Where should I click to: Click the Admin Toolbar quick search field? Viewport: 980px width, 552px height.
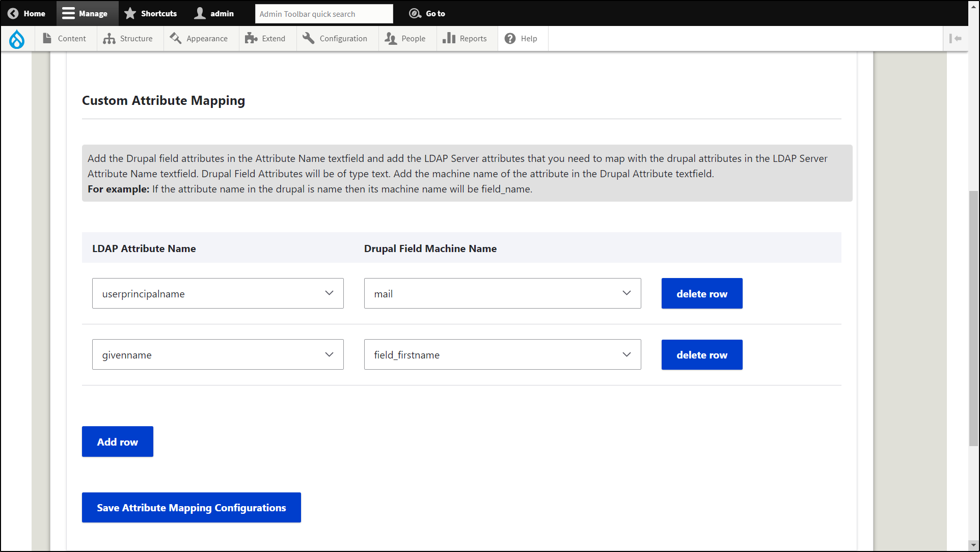pos(323,14)
